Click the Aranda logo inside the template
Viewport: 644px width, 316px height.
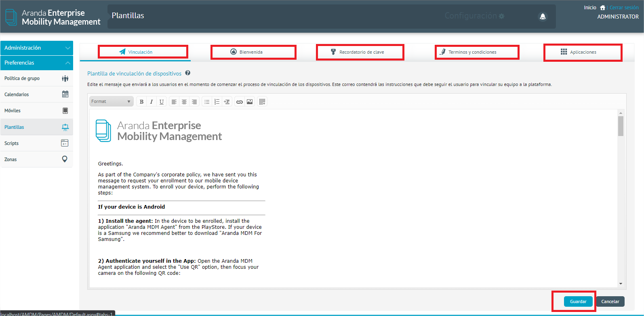click(158, 131)
